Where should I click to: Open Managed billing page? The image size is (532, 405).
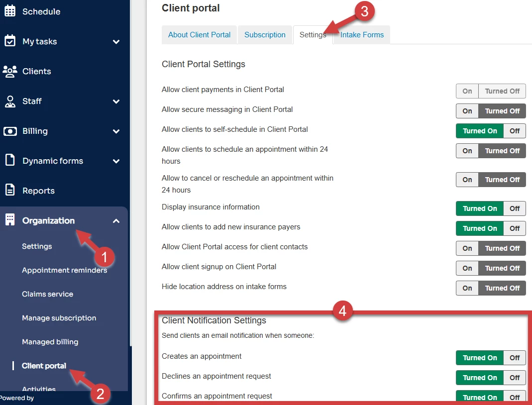(x=50, y=342)
